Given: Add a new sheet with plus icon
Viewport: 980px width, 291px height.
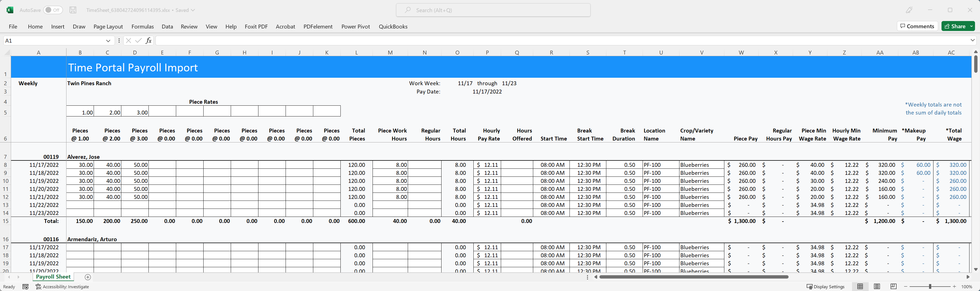Looking at the screenshot, I should (x=88, y=277).
